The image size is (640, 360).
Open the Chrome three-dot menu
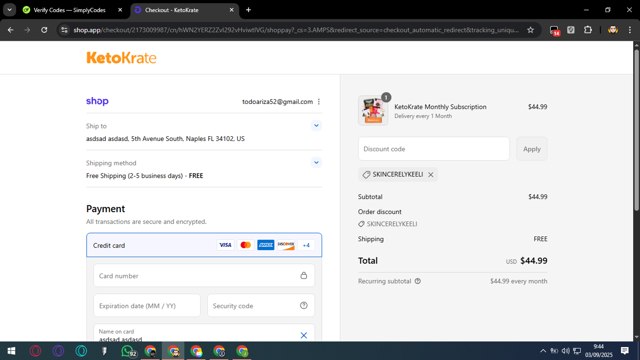(629, 30)
